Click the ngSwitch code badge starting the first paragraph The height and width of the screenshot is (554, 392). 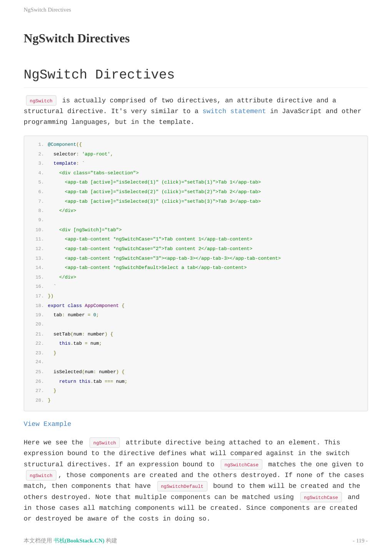click(41, 101)
